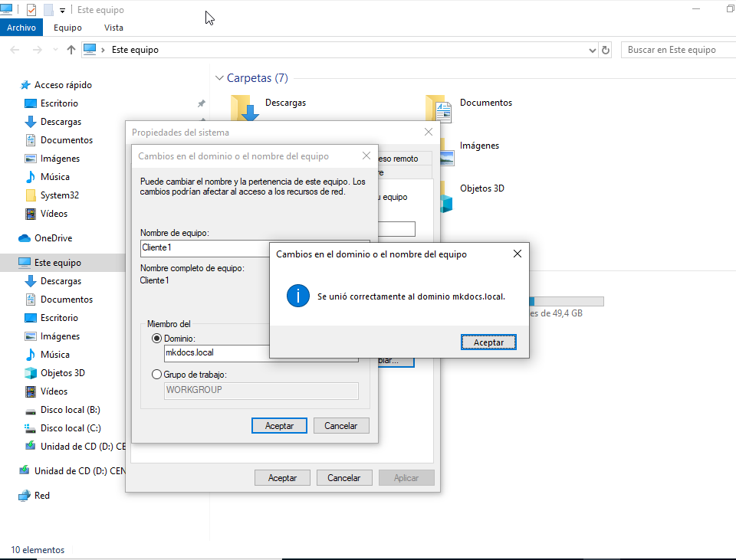
Task: Click the disk usage bar of the drive
Action: pos(567,301)
